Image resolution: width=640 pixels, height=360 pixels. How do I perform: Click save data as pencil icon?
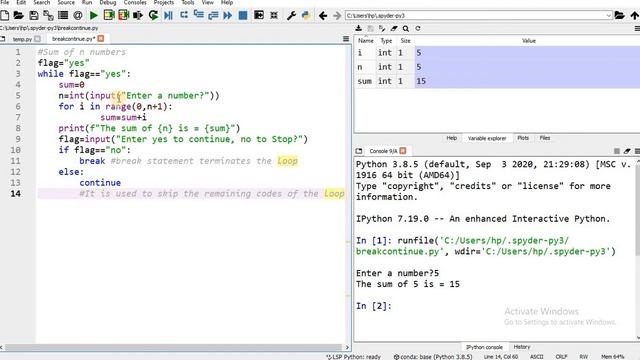click(x=382, y=28)
